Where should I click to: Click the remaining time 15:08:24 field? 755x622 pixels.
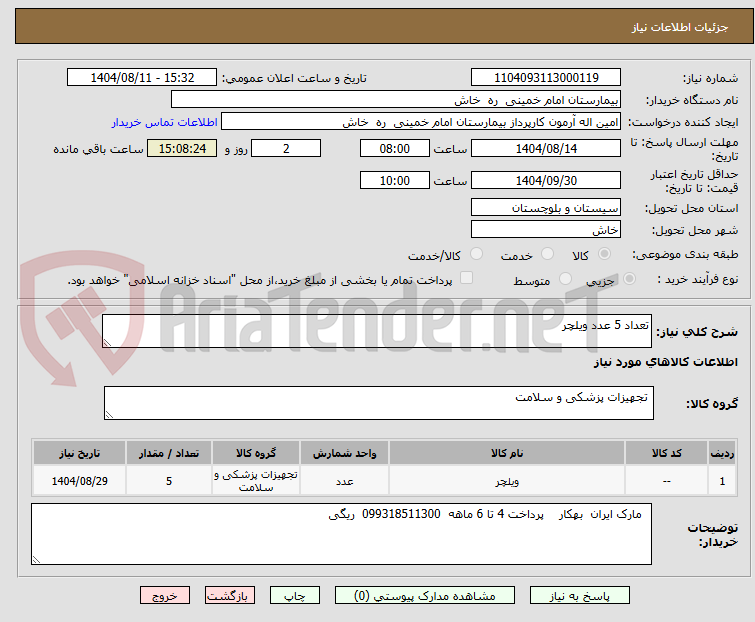(182, 148)
